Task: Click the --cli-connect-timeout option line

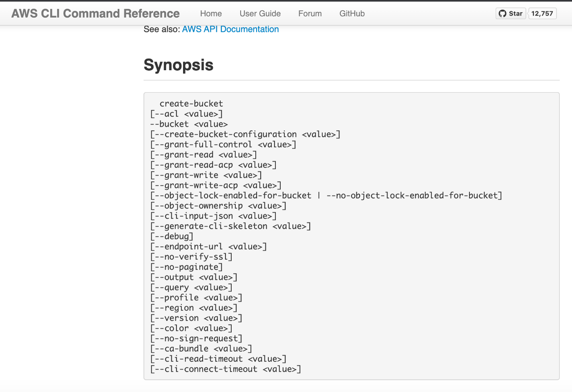Action: click(226, 369)
